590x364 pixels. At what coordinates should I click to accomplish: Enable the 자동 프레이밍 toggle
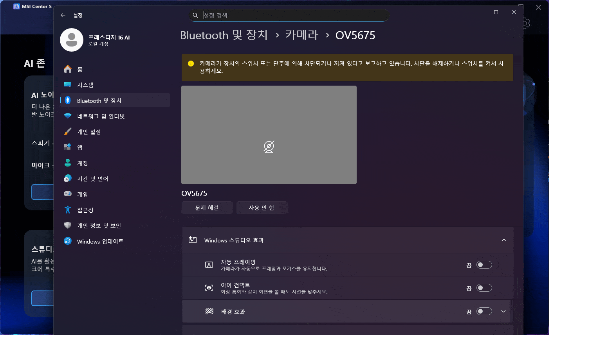click(484, 265)
